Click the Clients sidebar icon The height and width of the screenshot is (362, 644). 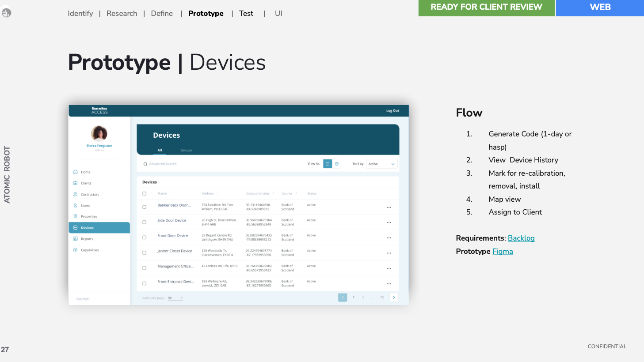pos(76,183)
